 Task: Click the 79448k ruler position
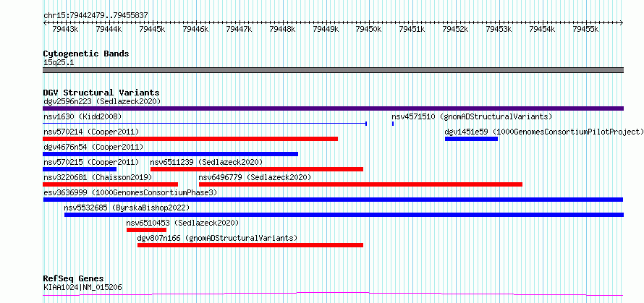pyautogui.click(x=282, y=29)
